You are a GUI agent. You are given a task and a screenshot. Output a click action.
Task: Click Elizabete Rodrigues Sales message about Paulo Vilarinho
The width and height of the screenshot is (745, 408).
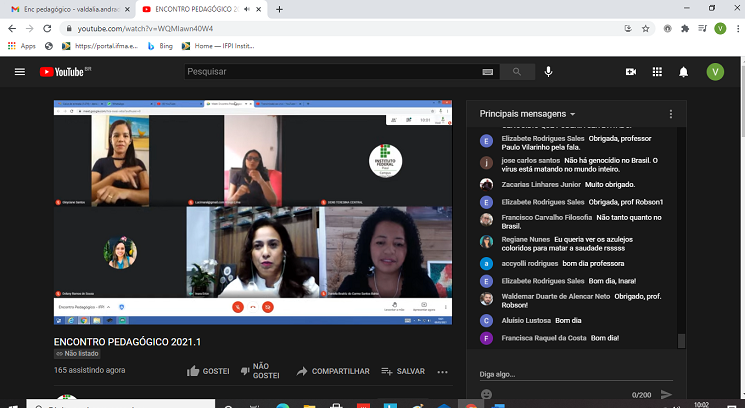(575, 142)
